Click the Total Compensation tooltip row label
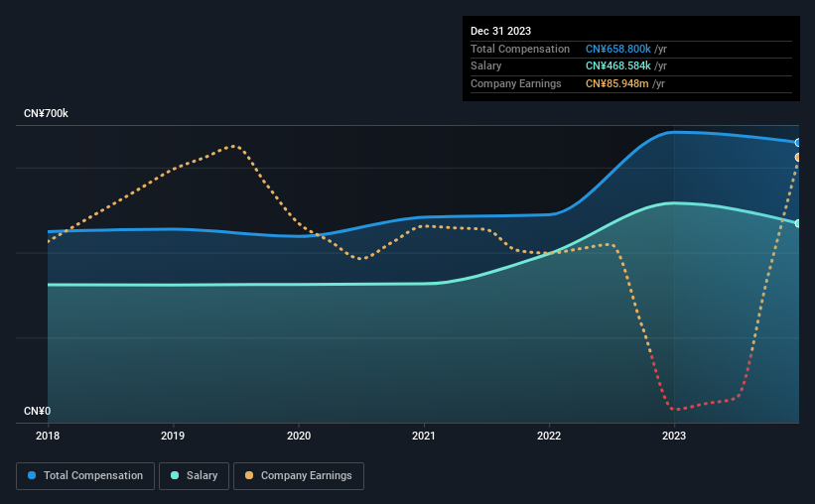This screenshot has width=815, height=504. [x=520, y=49]
